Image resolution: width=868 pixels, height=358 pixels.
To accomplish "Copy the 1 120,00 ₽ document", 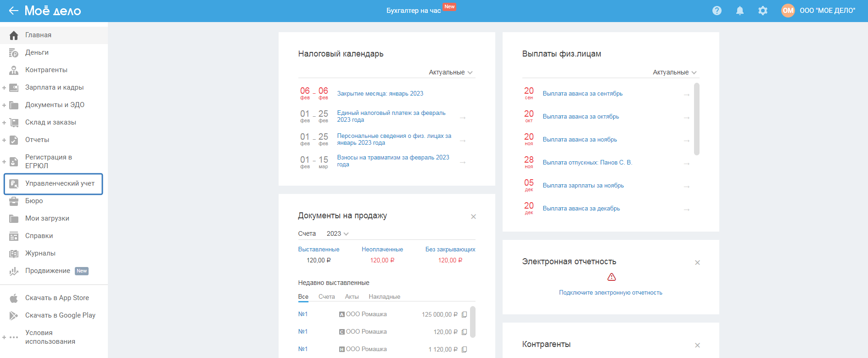I will [464, 350].
